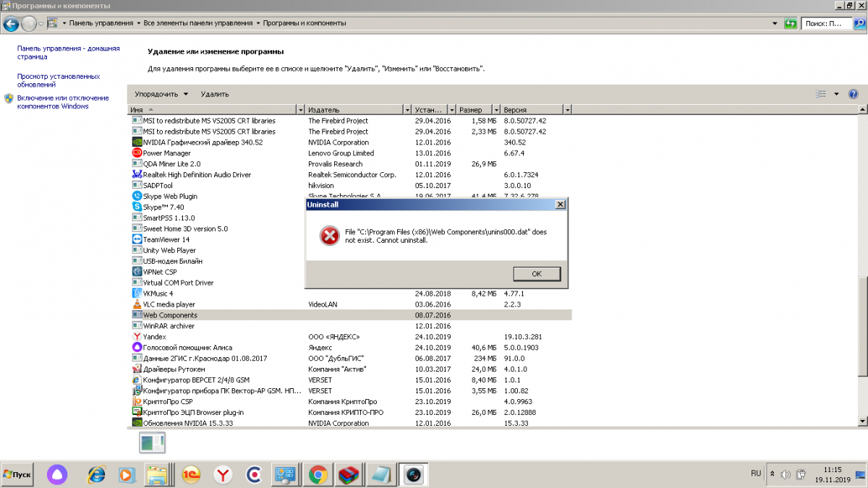Screen dimensions: 868x488
Task: Open the help question mark icon
Action: point(853,94)
